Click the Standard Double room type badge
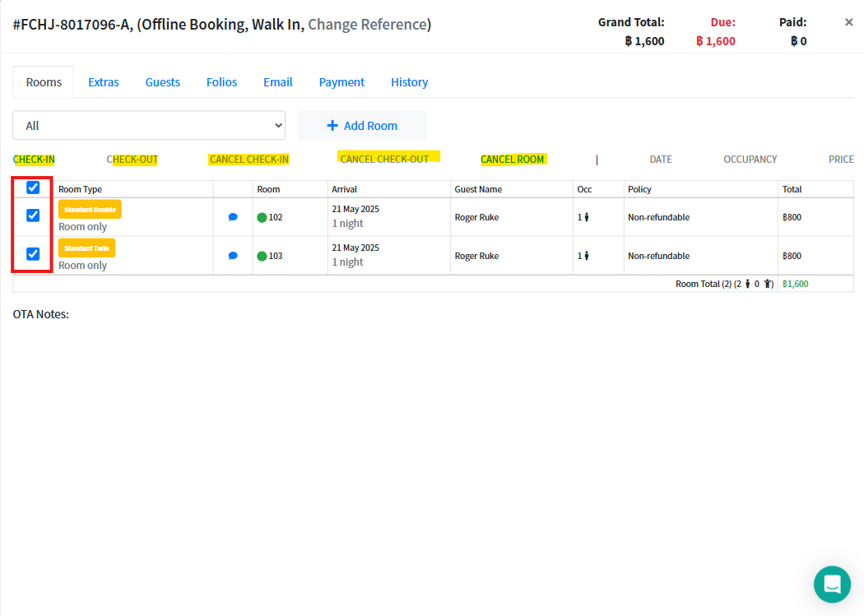 (90, 210)
